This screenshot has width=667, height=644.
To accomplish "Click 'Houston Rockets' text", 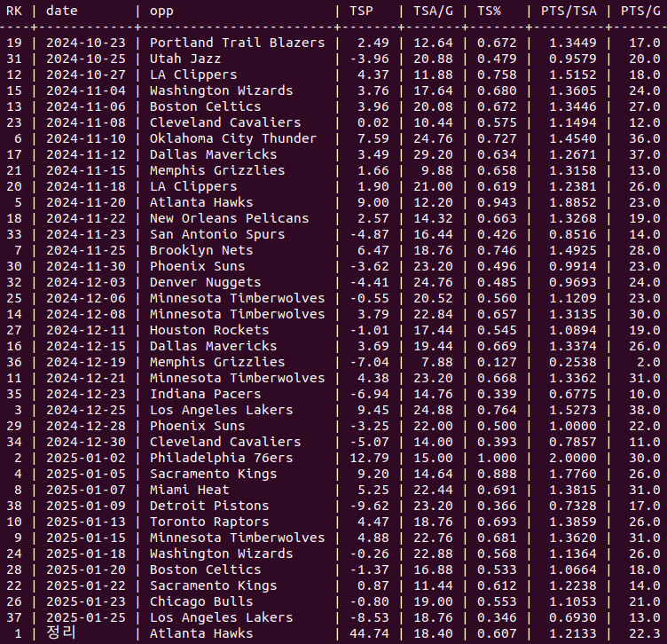I will tap(209, 330).
